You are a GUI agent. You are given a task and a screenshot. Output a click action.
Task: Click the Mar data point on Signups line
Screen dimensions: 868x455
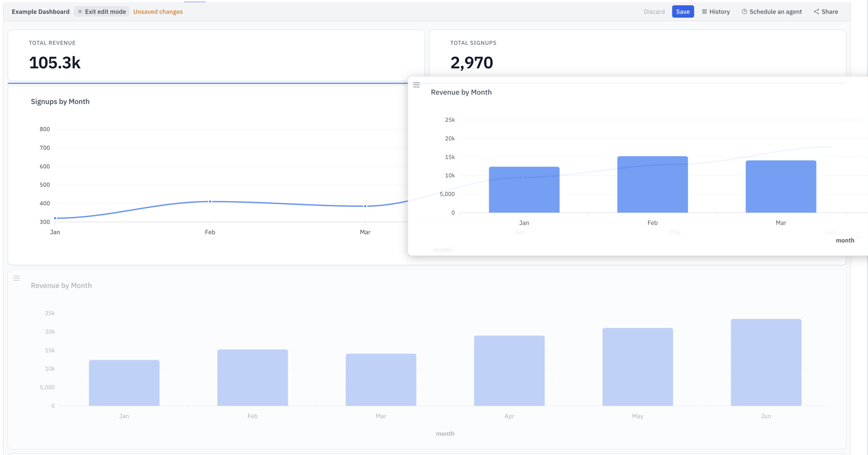coord(365,206)
